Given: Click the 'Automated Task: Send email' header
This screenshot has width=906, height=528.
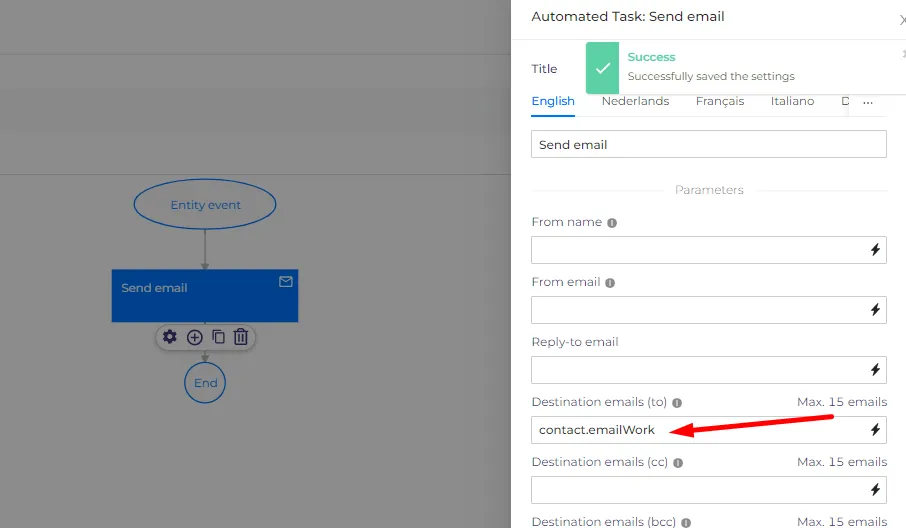Looking at the screenshot, I should point(627,17).
